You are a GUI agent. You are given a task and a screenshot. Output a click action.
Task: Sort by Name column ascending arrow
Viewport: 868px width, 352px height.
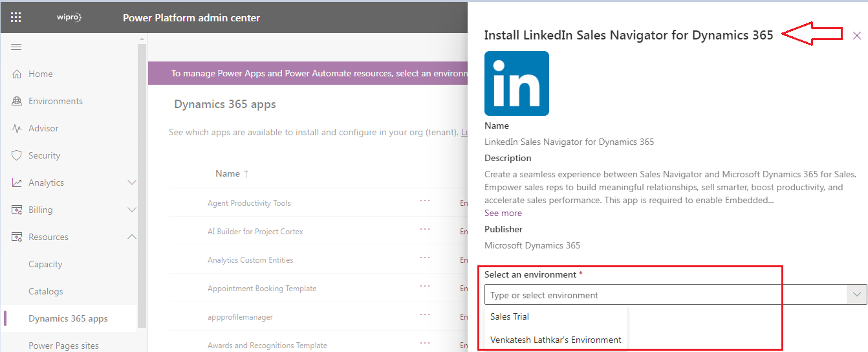coord(246,173)
